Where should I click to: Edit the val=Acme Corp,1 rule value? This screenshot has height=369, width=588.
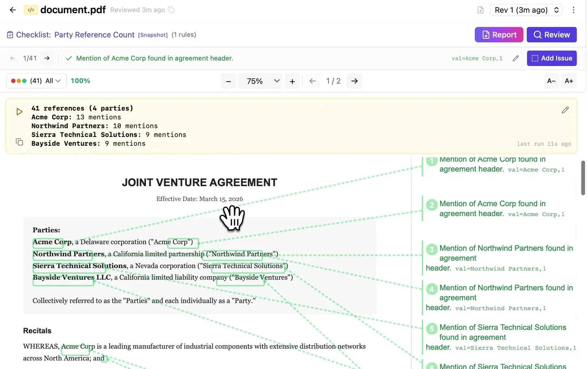(515, 58)
